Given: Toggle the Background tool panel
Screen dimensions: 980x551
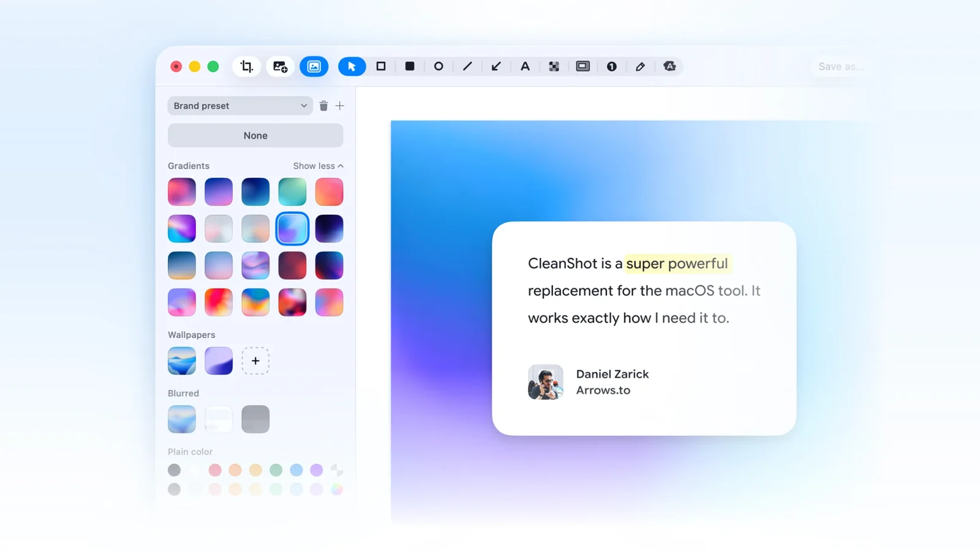Looking at the screenshot, I should [x=314, y=66].
